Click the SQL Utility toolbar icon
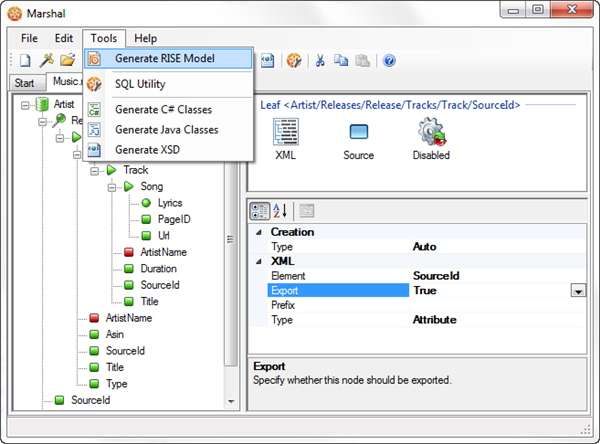 click(294, 60)
